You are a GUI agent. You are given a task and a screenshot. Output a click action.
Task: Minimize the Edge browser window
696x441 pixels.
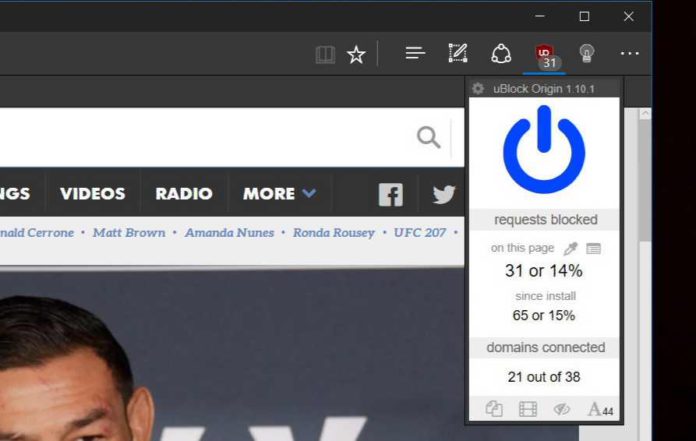point(540,16)
